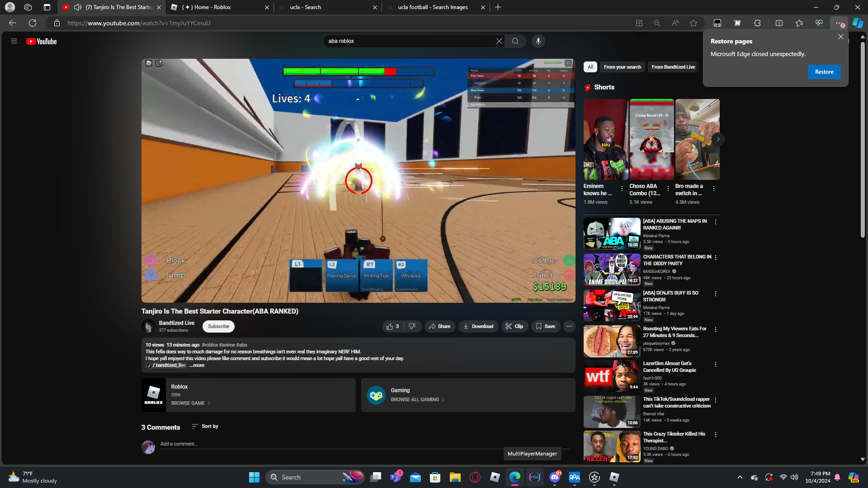
Task: Browse all Gaming videos
Action: tap(417, 400)
